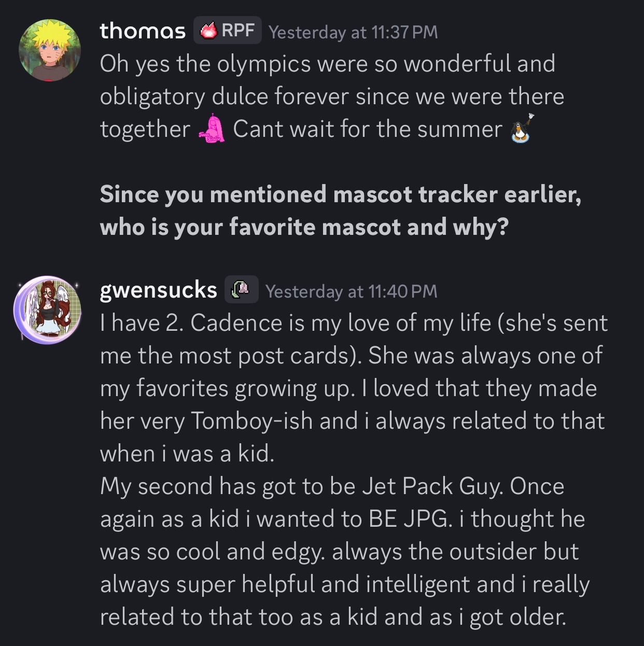Click the line 'Oh yes the olympics were so wonderful and'
Viewport: 644px width, 646px height.
coord(327,64)
